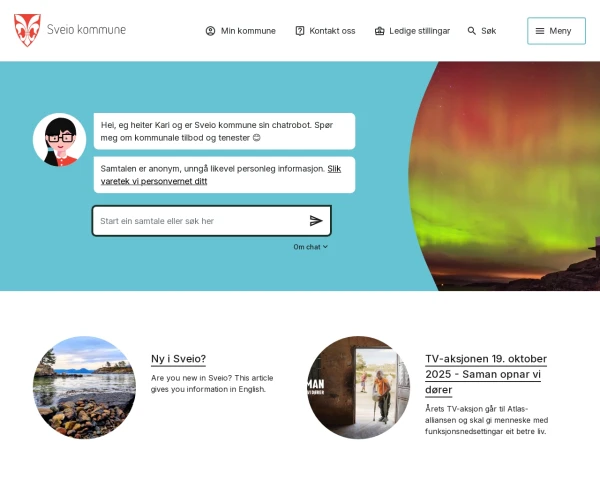Click the Kari chatbot avatar
Screen dimensions: 600x480
tap(59, 140)
